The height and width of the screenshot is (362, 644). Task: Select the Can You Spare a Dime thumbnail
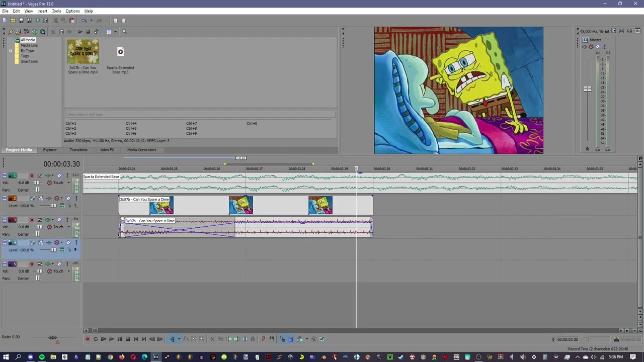coord(83,52)
